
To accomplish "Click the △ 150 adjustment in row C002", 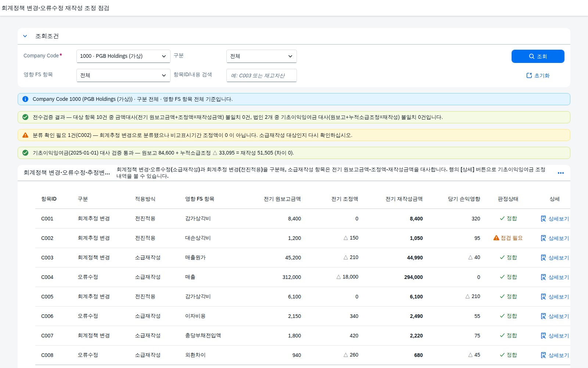I will coord(351,238).
